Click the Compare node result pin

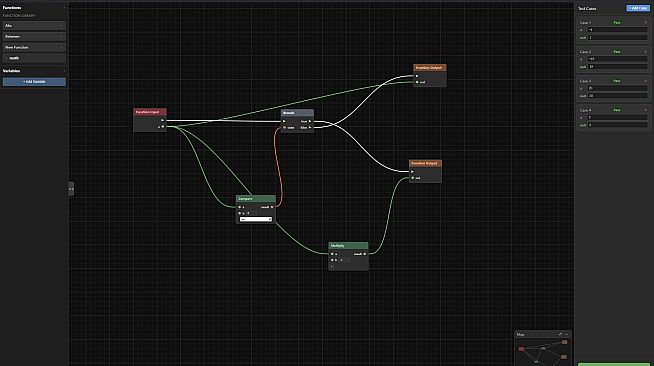[x=272, y=207]
